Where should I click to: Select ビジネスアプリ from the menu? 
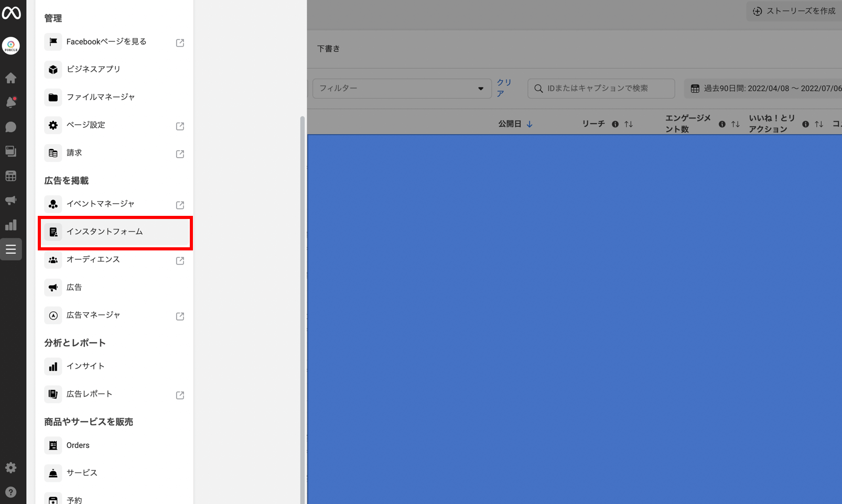coord(115,69)
